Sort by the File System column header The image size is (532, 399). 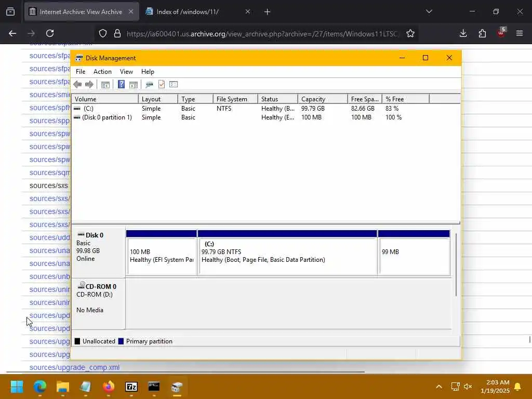coord(235,99)
